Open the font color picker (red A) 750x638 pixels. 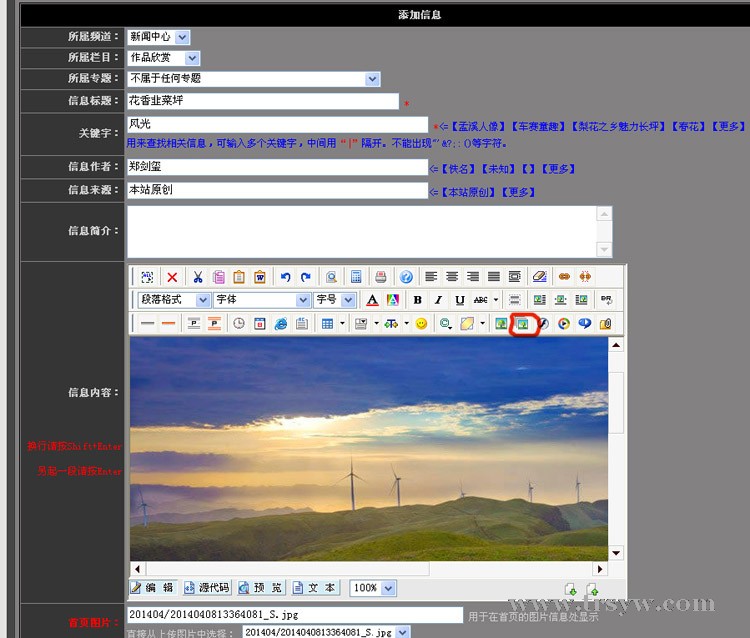[x=372, y=300]
